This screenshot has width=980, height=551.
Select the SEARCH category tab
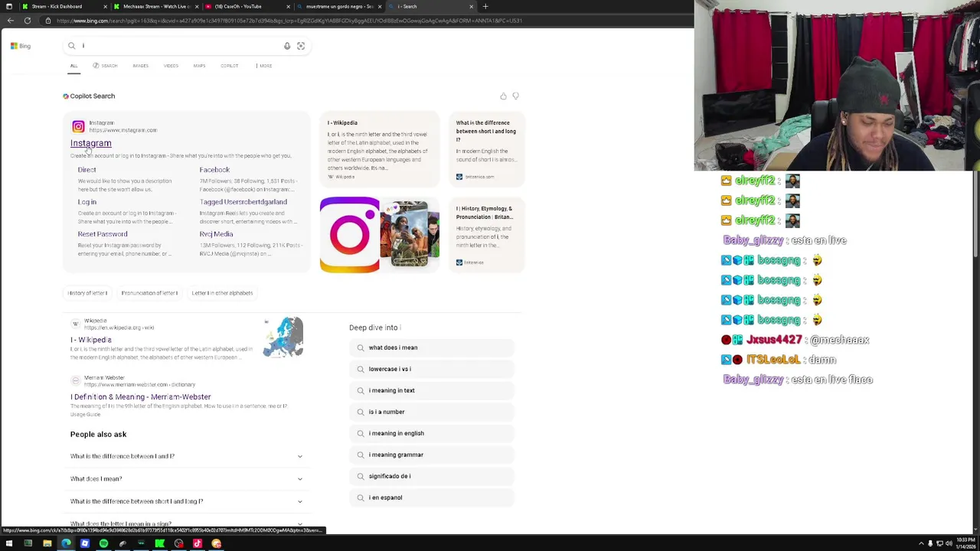(x=106, y=66)
